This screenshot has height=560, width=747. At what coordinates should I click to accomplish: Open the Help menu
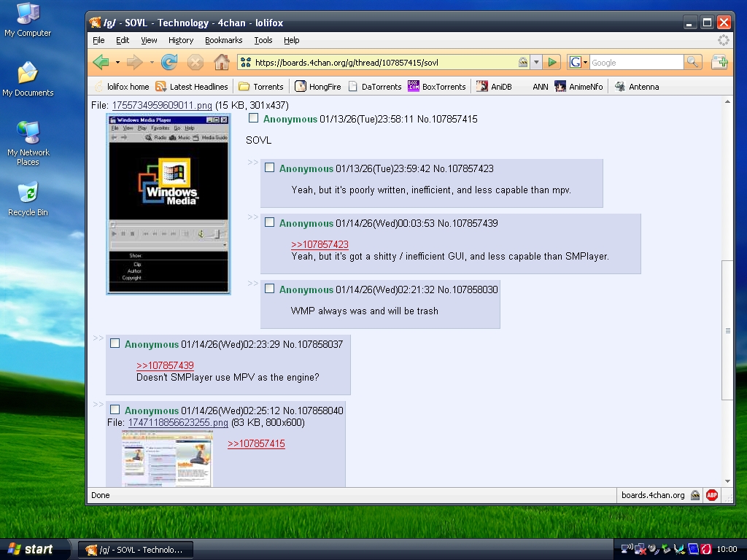[x=292, y=40]
